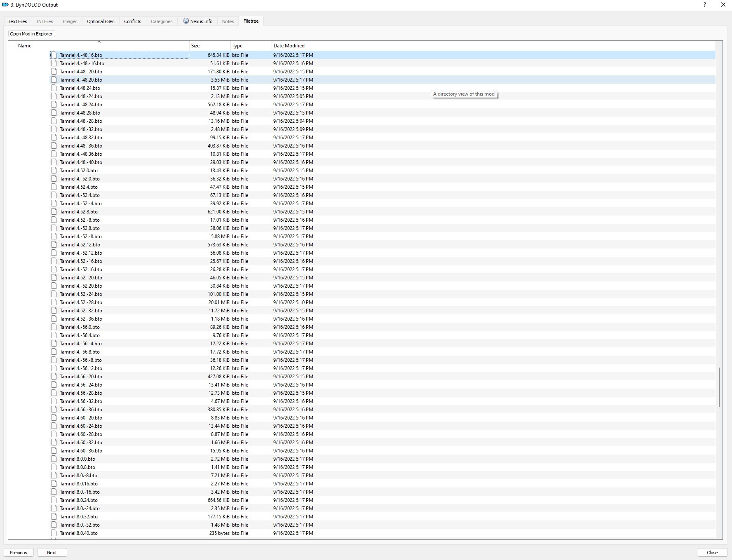Select the Filetree tab
The image size is (732, 560).
coord(251,21)
